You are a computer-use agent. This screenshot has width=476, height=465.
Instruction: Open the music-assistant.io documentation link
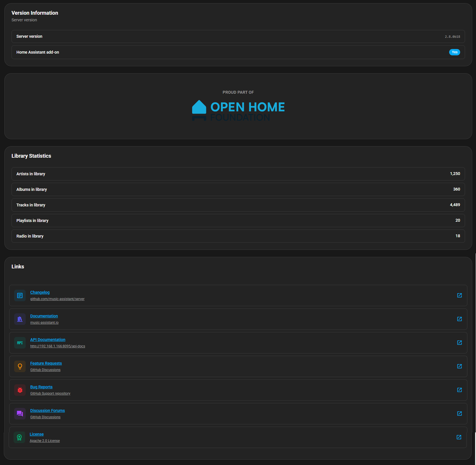[44, 322]
